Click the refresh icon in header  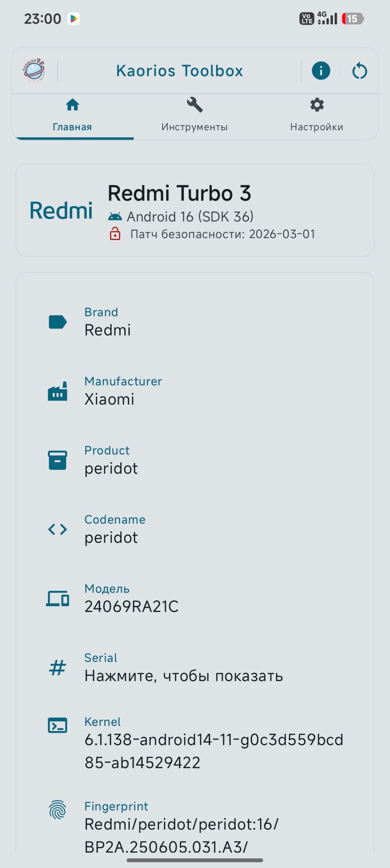click(x=360, y=71)
